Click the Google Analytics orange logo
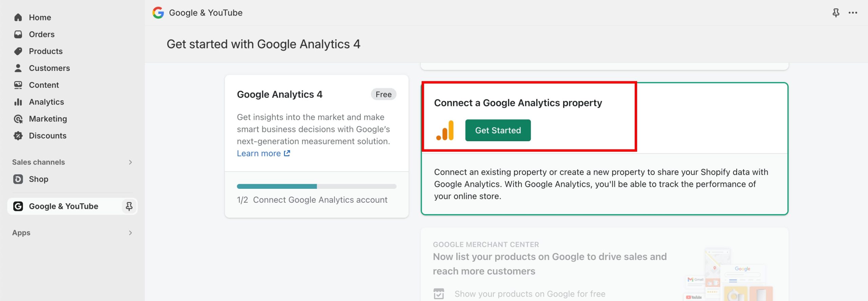The height and width of the screenshot is (301, 868). pyautogui.click(x=445, y=131)
